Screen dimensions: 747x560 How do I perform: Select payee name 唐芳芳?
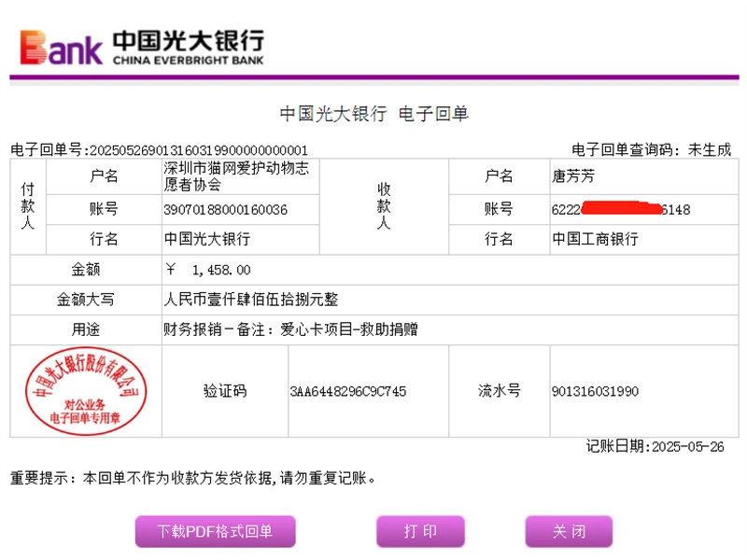[573, 176]
